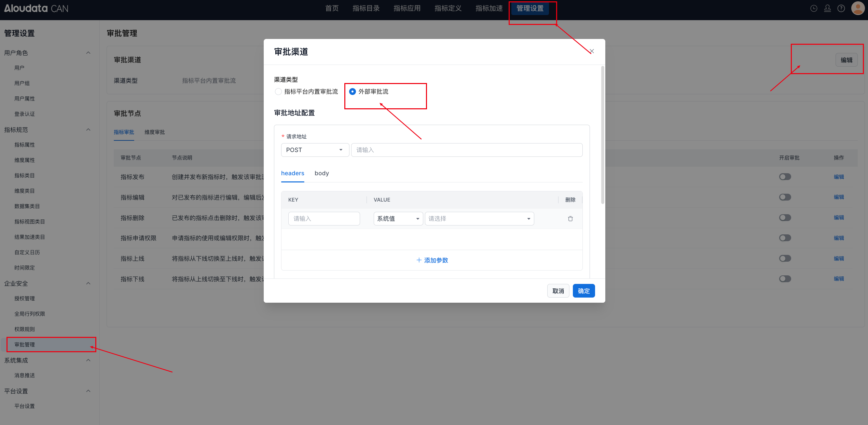
Task: Click the help question mark icon
Action: pos(841,9)
